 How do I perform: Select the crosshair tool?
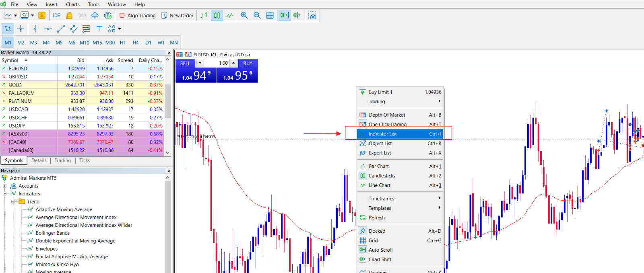point(21,29)
